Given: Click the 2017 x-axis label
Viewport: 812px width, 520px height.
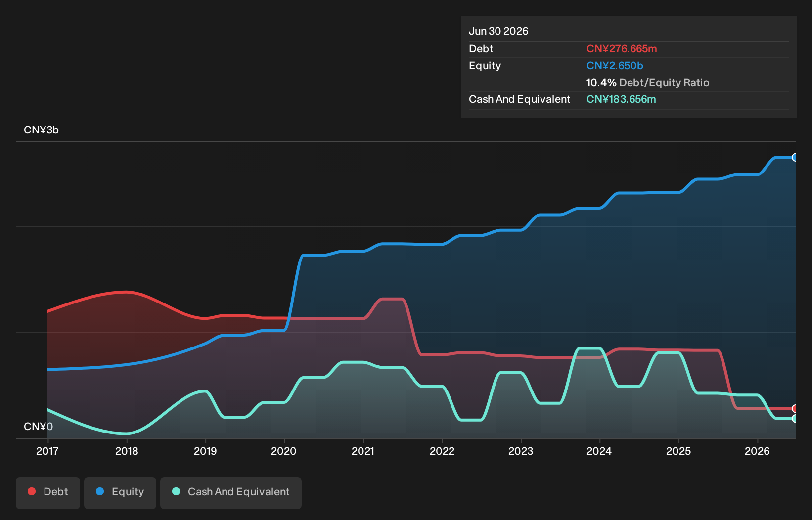Looking at the screenshot, I should point(47,451).
